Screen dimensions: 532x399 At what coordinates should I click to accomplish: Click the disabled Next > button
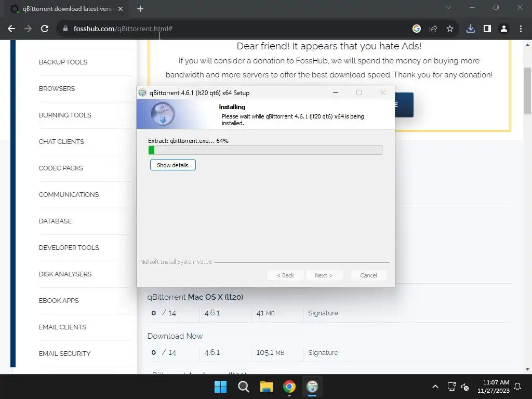click(324, 275)
